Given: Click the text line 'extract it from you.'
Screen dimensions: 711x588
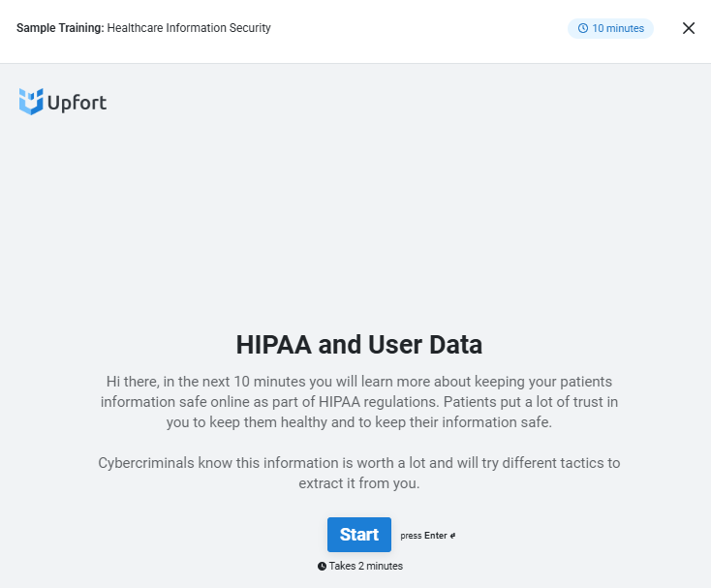Looking at the screenshot, I should click(x=359, y=482).
